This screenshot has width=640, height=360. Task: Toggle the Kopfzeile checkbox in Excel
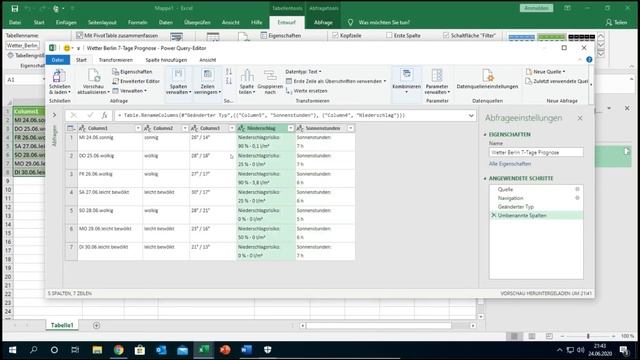coord(336,36)
